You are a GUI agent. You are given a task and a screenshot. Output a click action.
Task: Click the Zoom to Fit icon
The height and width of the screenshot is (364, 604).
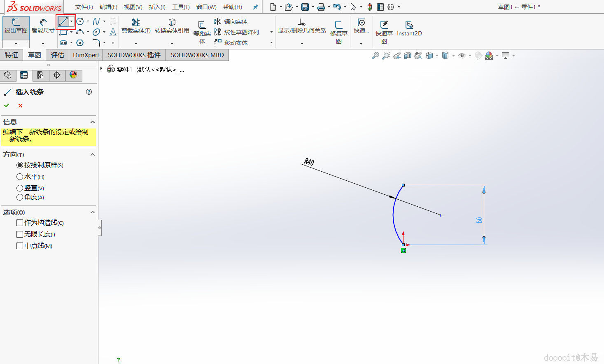click(x=375, y=56)
